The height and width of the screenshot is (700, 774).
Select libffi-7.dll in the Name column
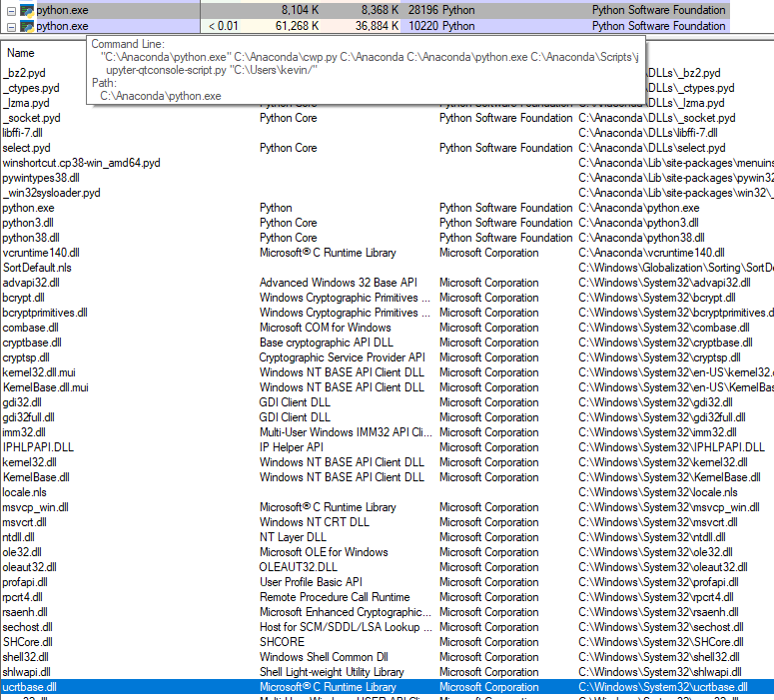[x=22, y=133]
